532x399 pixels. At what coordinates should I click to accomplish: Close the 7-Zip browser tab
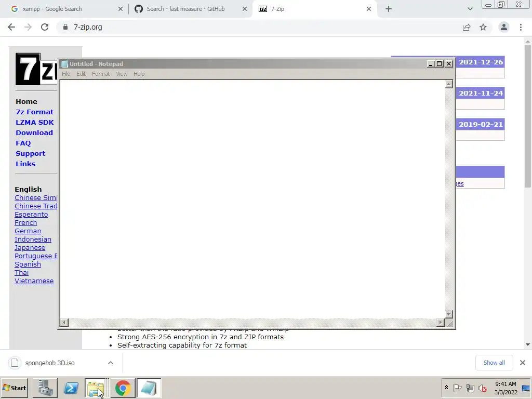pyautogui.click(x=369, y=9)
